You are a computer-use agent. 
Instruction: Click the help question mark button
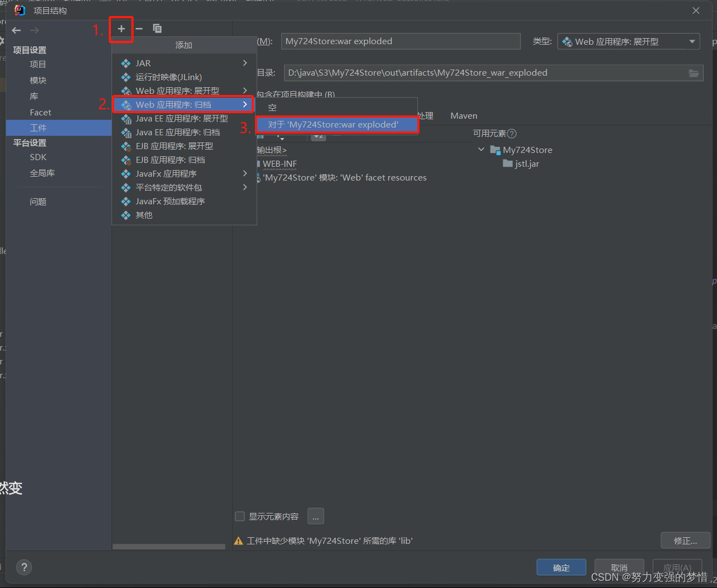(x=24, y=567)
